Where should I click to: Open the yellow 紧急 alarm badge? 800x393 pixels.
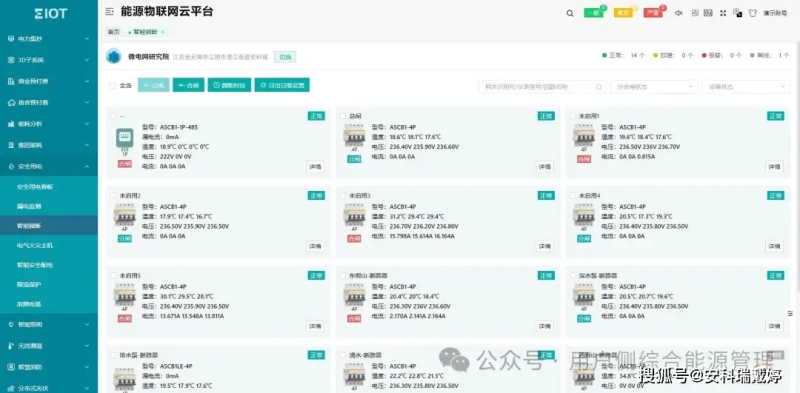(623, 13)
